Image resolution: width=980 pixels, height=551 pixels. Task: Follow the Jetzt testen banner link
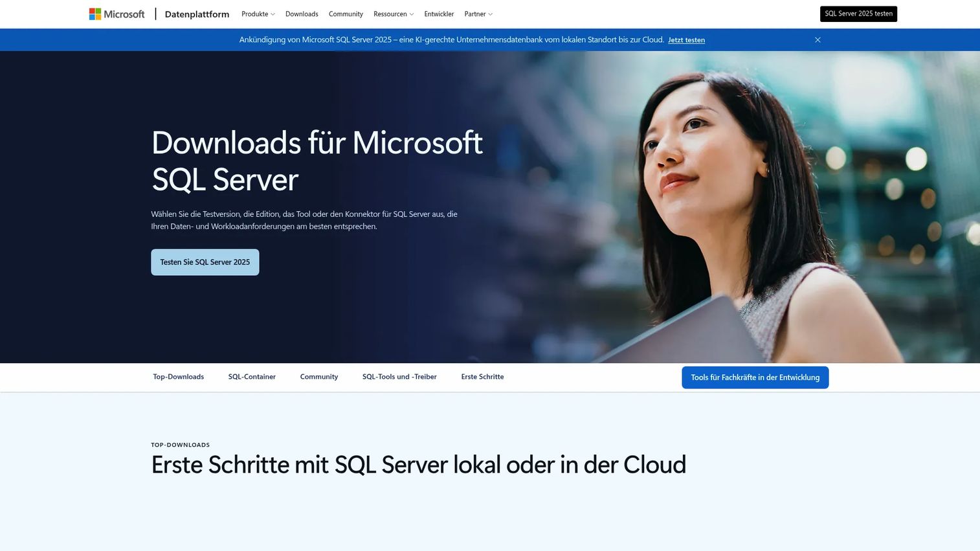tap(686, 40)
